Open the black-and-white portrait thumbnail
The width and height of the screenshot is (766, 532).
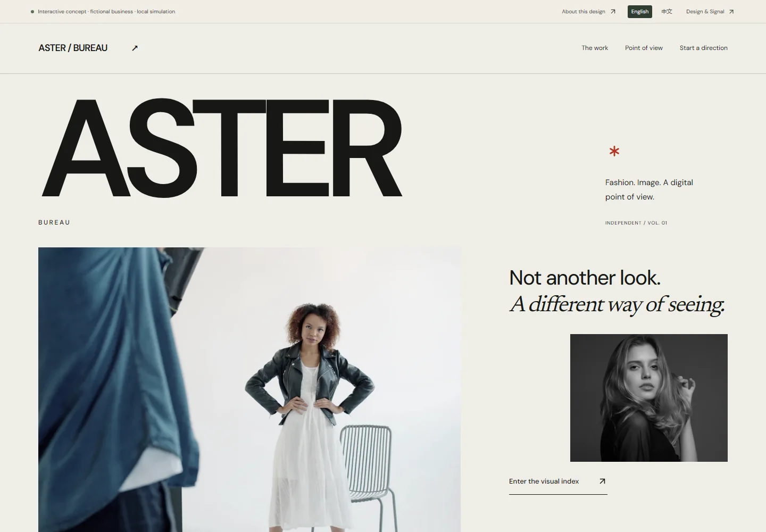pos(649,398)
